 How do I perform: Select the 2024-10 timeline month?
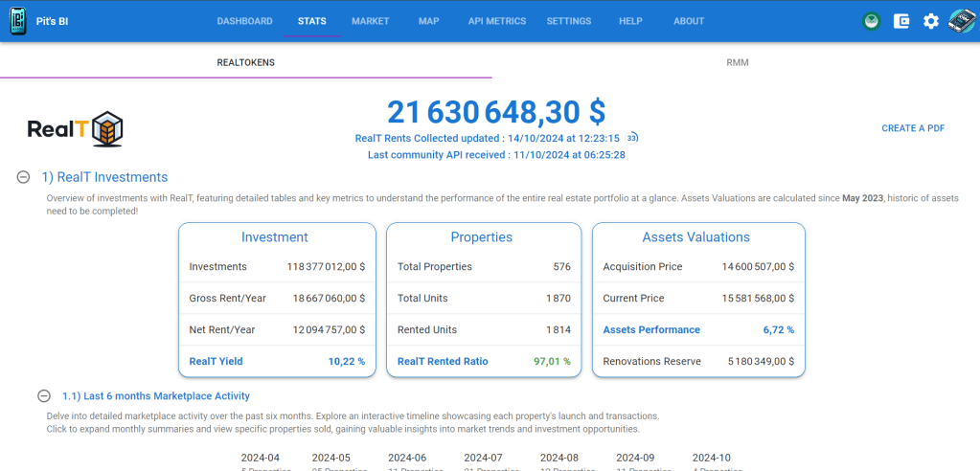pyautogui.click(x=712, y=459)
